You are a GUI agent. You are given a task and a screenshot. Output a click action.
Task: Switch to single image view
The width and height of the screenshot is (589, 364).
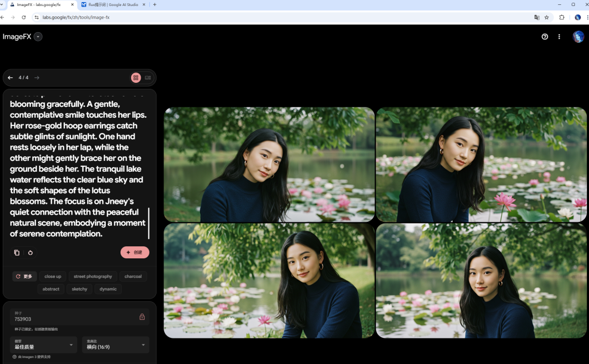click(x=148, y=78)
